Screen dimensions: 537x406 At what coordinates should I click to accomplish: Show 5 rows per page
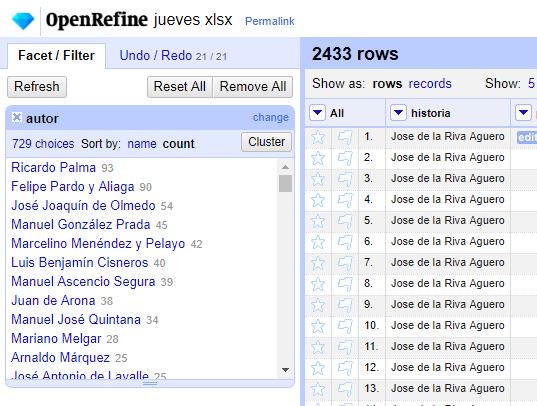pos(531,83)
